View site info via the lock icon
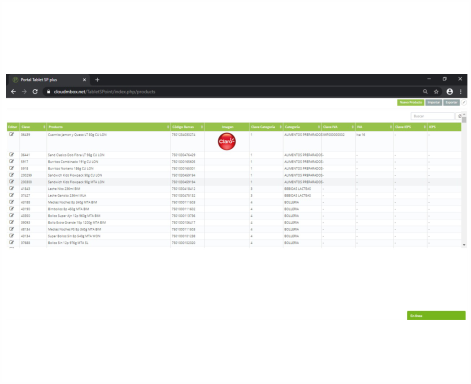 point(48,91)
